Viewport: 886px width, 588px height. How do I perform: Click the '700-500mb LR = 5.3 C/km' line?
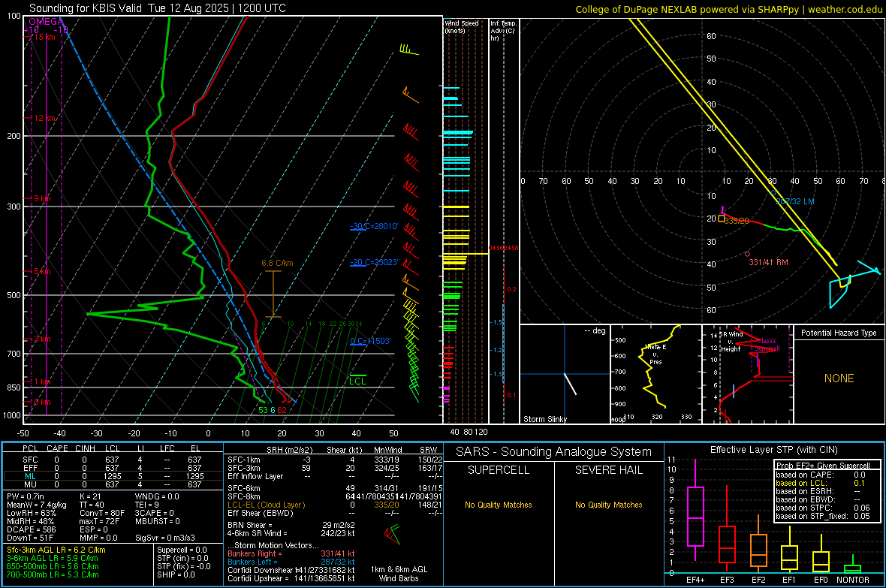(x=53, y=574)
